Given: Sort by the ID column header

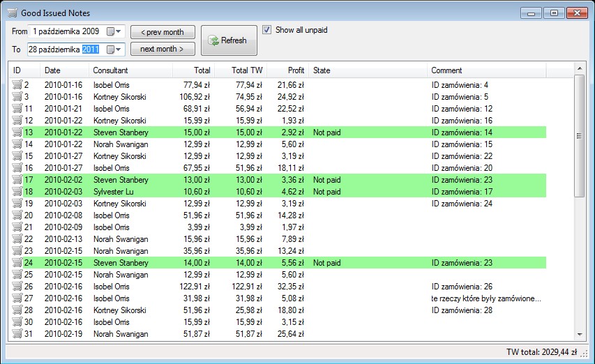Looking at the screenshot, I should tap(24, 70).
